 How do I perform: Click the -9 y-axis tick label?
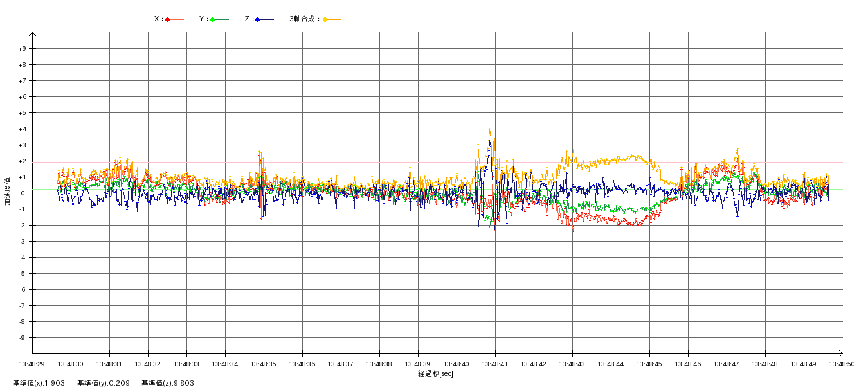[x=23, y=338]
